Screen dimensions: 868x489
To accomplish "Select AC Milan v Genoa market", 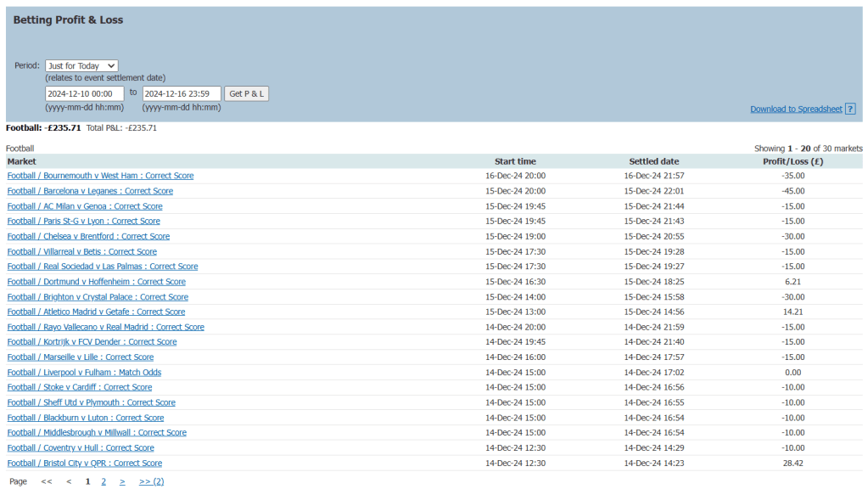I will [85, 206].
